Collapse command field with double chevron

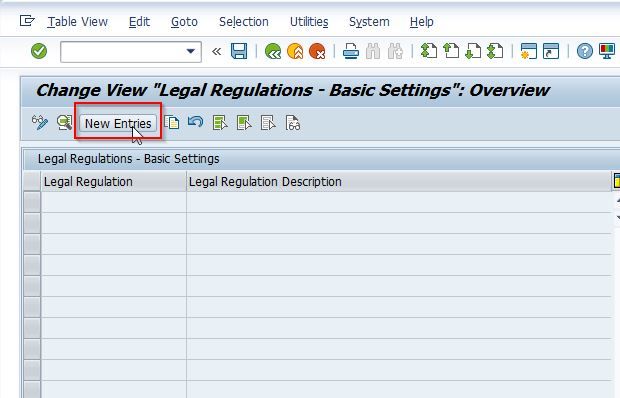point(216,51)
